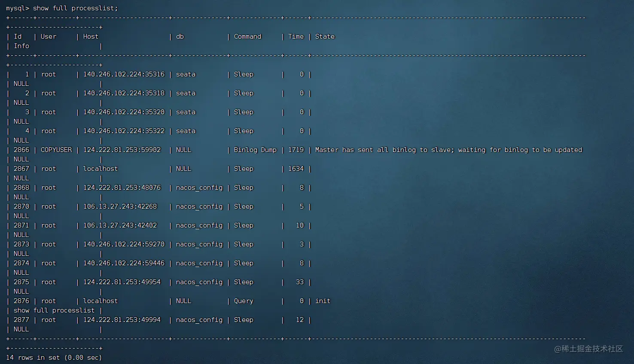The height and width of the screenshot is (364, 634).
Task: Select the 'Command' column header
Action: tap(247, 36)
